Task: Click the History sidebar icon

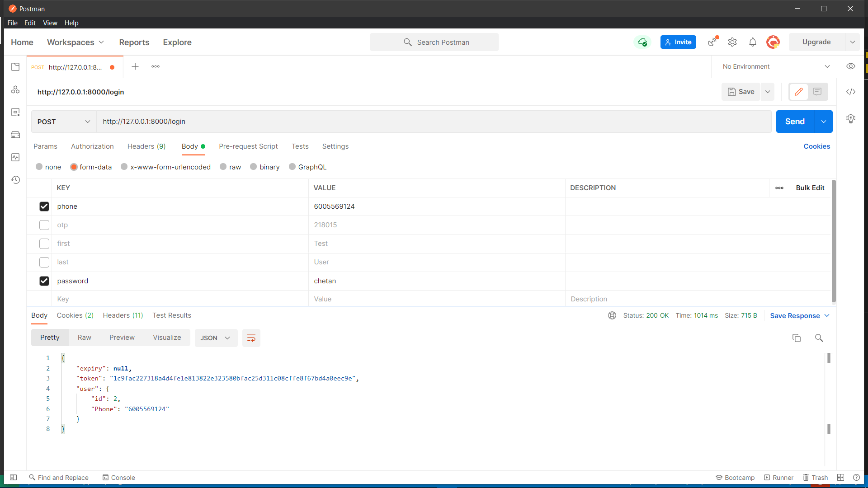Action: tap(16, 179)
